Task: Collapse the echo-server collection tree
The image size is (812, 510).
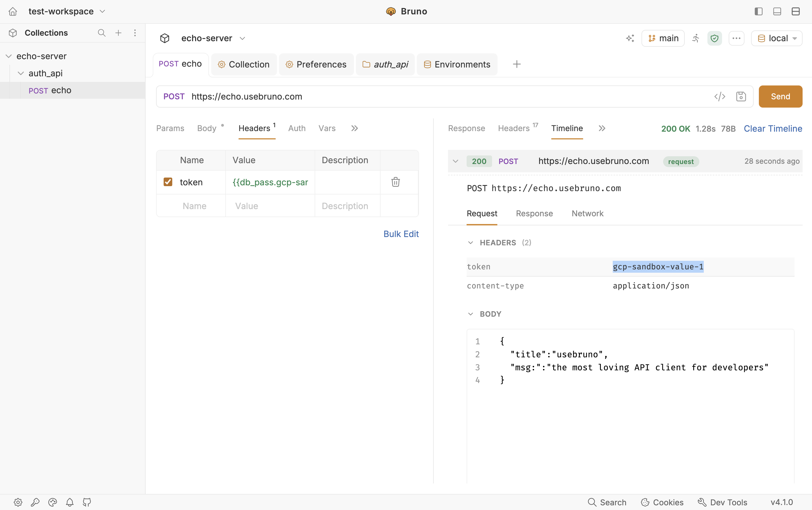Action: pos(9,56)
